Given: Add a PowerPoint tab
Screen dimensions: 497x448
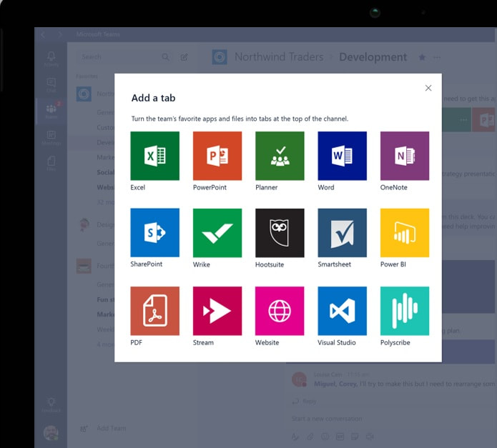Looking at the screenshot, I should pos(217,156).
